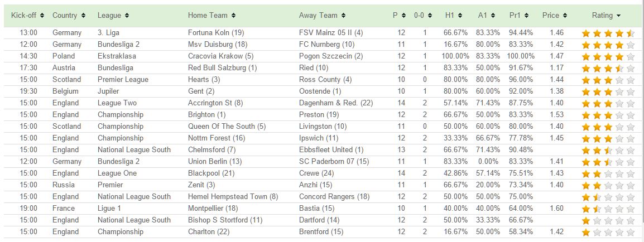
Task: Click the Country column sort icon
Action: [83, 16]
